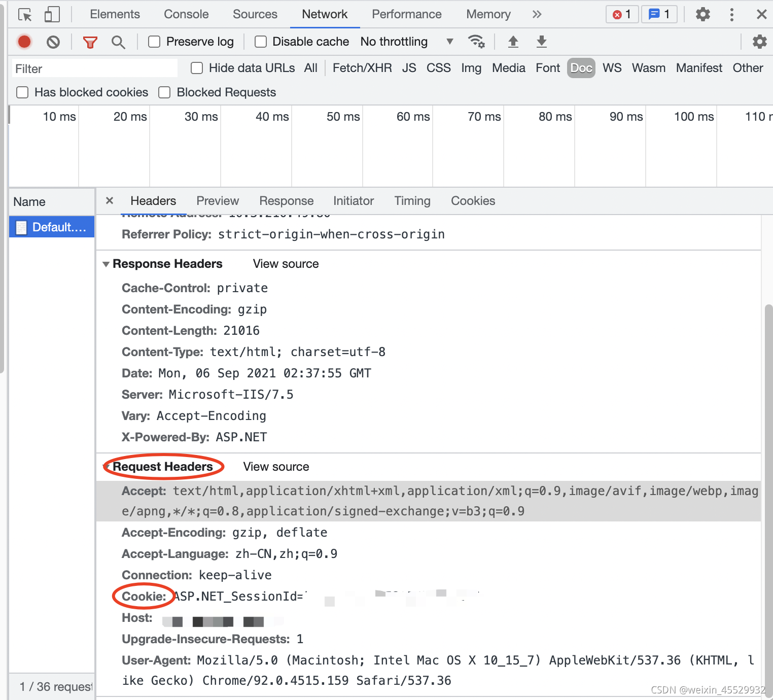Open the network search magnifier
773x700 pixels.
pos(118,42)
